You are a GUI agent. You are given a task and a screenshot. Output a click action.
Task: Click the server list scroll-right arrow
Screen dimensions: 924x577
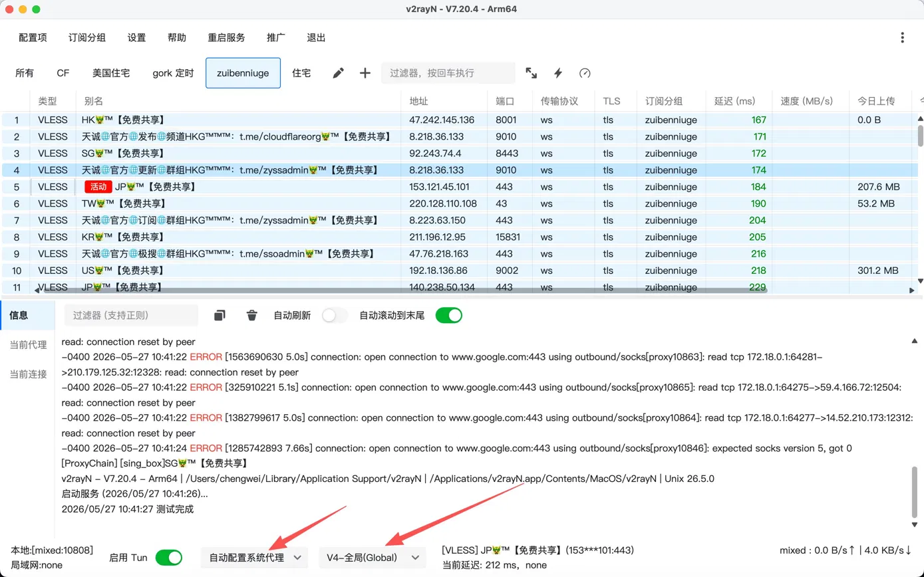click(911, 290)
